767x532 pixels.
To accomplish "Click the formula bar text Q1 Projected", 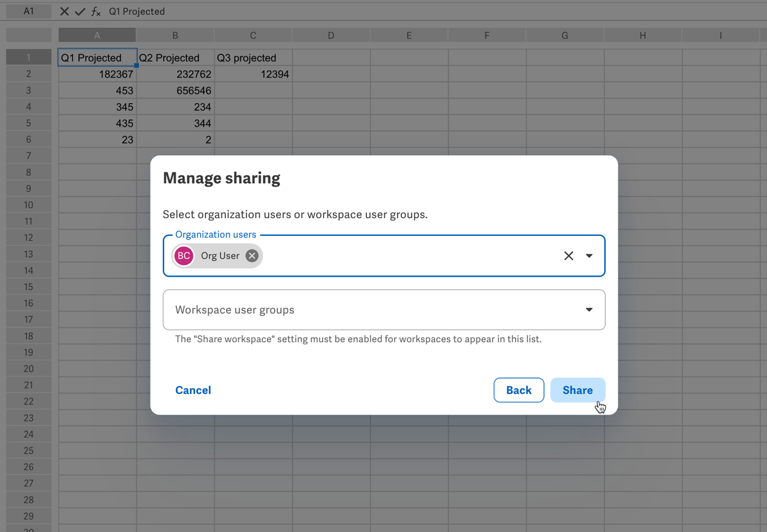I will [x=137, y=11].
